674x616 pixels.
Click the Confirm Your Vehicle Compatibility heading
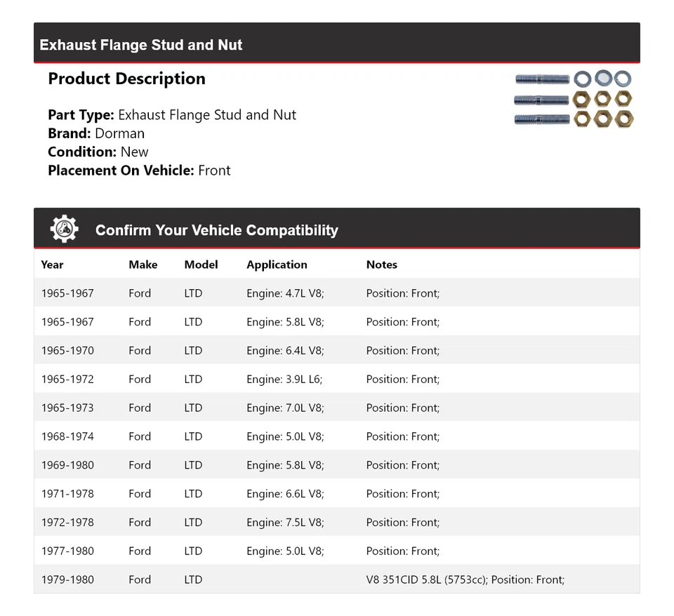[x=216, y=230]
